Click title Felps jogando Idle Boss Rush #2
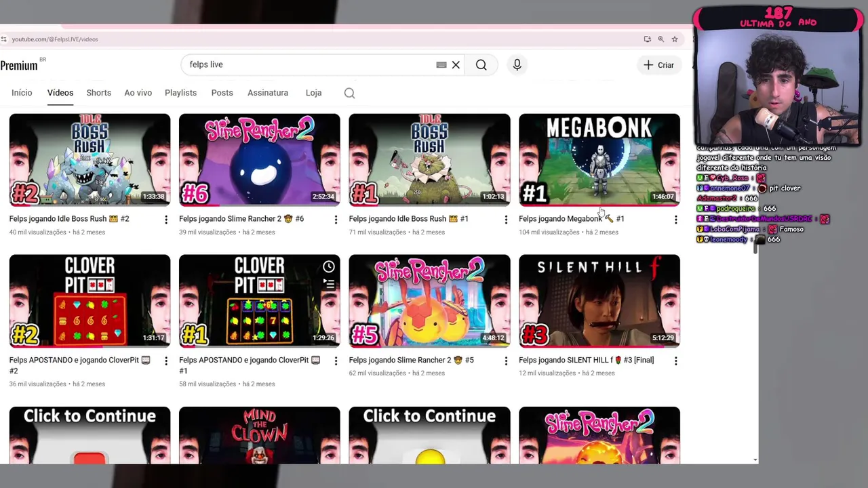This screenshot has width=868, height=488. (x=69, y=219)
